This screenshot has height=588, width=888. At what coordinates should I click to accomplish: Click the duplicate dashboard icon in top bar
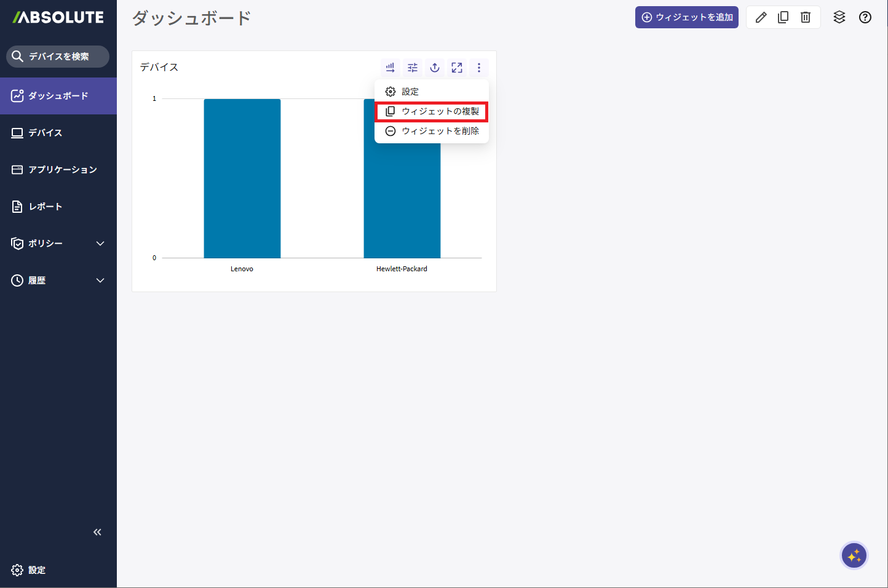(x=783, y=17)
